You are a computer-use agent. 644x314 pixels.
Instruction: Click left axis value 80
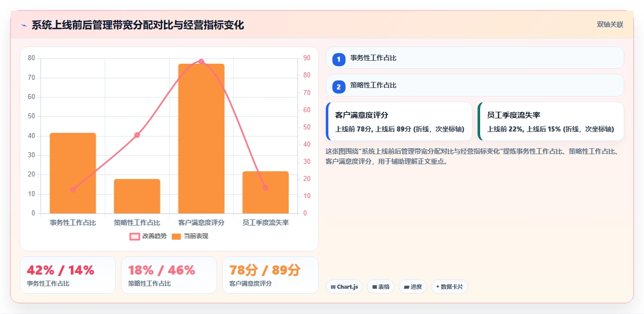31,58
